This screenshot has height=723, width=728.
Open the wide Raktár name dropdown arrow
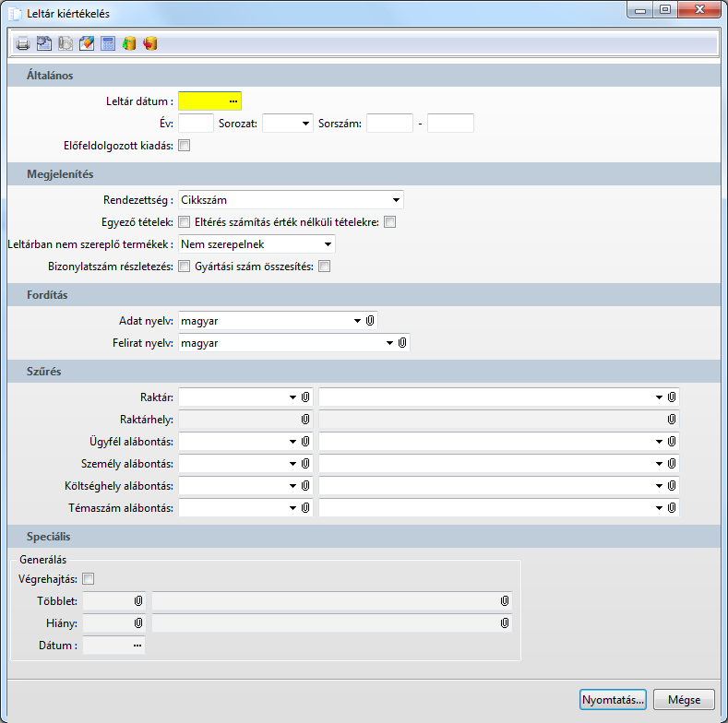click(x=659, y=397)
